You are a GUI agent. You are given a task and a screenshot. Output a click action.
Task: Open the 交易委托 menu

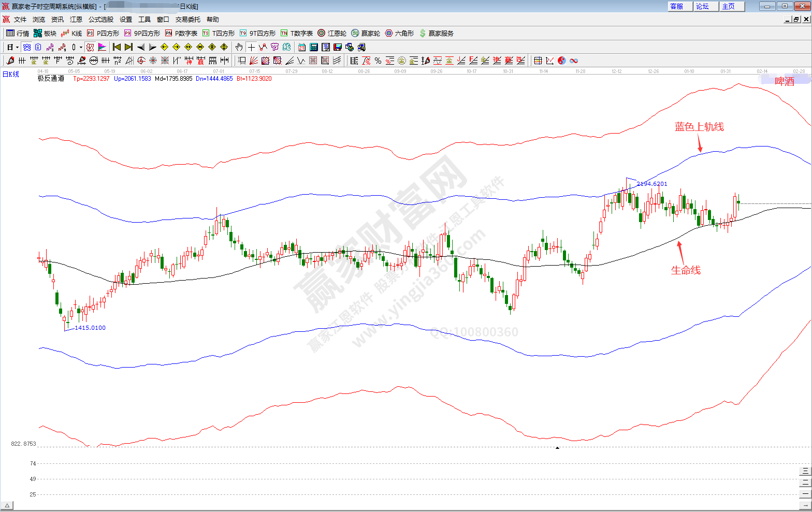(x=187, y=19)
